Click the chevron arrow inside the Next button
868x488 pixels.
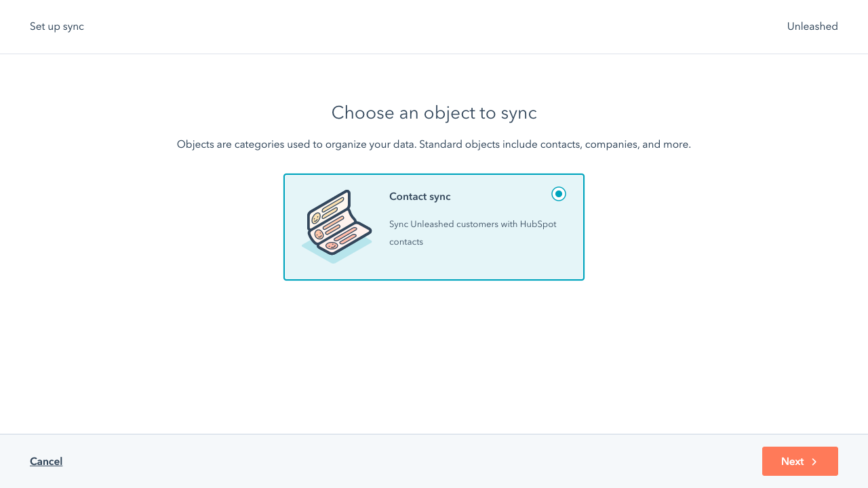tap(813, 462)
